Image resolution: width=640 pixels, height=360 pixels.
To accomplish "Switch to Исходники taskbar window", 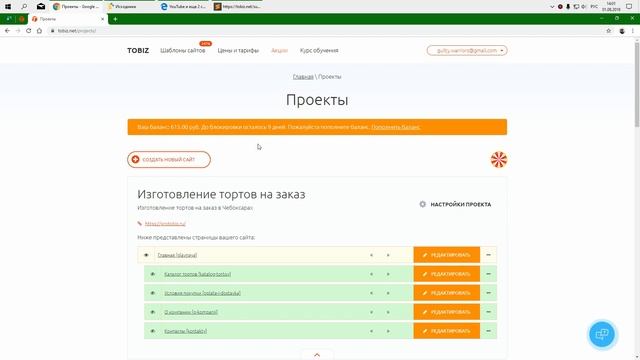I will click(130, 7).
